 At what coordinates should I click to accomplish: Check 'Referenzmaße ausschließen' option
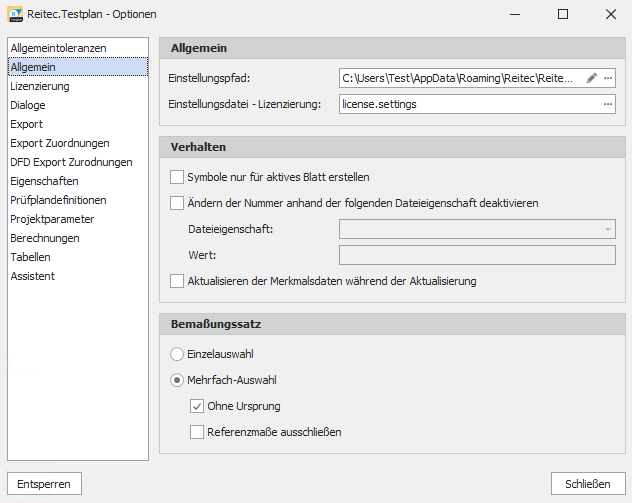197,432
